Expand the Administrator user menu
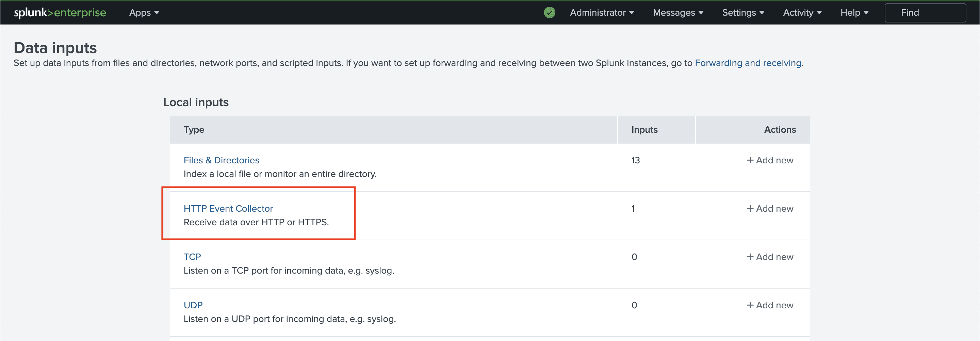Viewport: 980px width, 341px height. [x=602, y=13]
